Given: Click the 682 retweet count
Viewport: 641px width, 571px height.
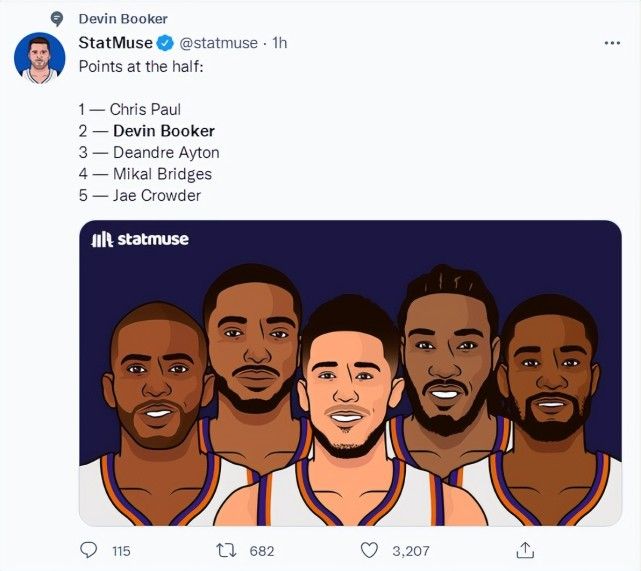Looking at the screenshot, I should coord(262,551).
